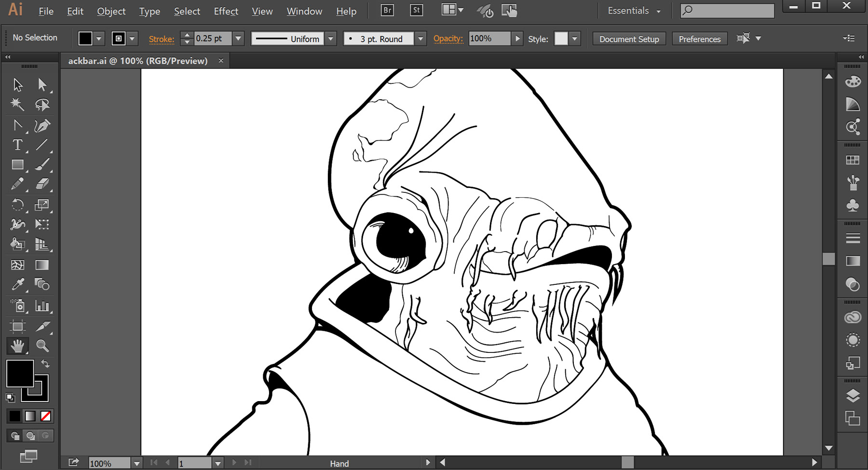Click the Document Setup button
This screenshot has height=470, width=868.
pyautogui.click(x=629, y=39)
